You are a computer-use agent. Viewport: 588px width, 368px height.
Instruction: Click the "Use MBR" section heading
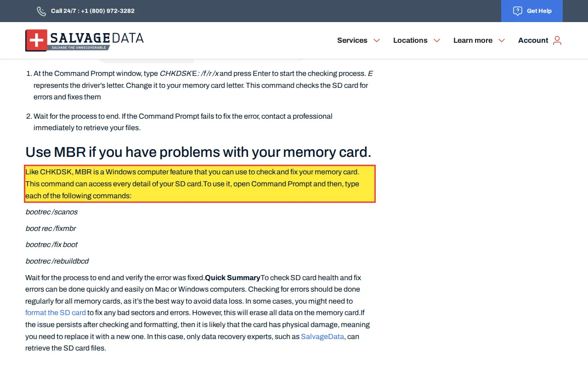(x=198, y=152)
